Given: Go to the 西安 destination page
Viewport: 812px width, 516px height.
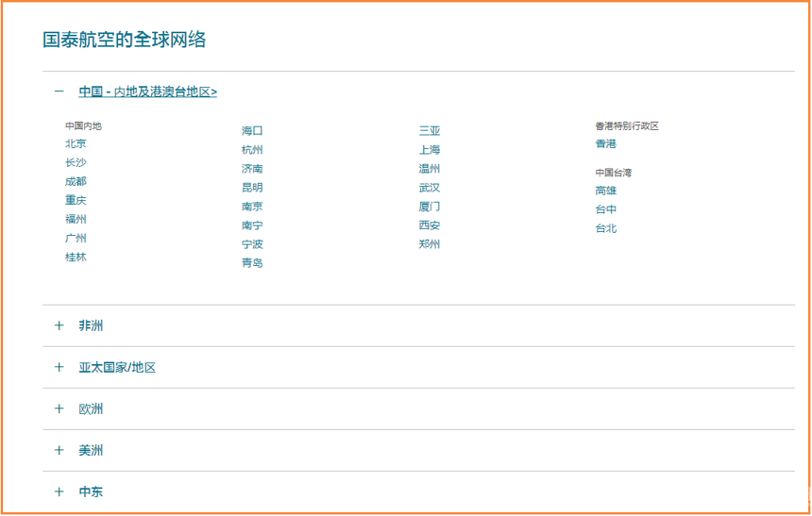Looking at the screenshot, I should pyautogui.click(x=430, y=225).
